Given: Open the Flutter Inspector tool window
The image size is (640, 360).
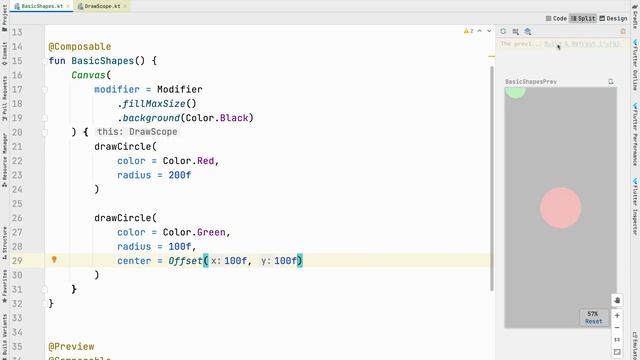Looking at the screenshot, I should tap(635, 206).
